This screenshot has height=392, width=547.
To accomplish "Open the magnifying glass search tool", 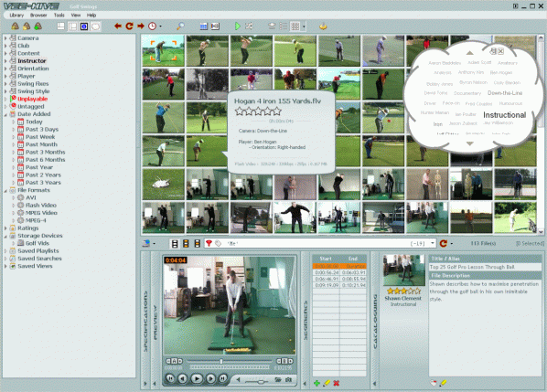I will (x=180, y=26).
